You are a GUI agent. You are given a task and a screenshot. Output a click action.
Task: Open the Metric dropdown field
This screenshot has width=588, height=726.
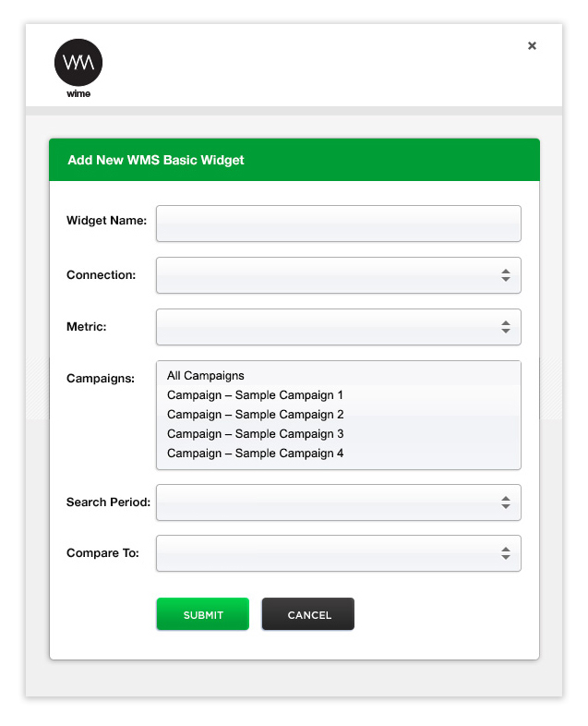(x=339, y=327)
